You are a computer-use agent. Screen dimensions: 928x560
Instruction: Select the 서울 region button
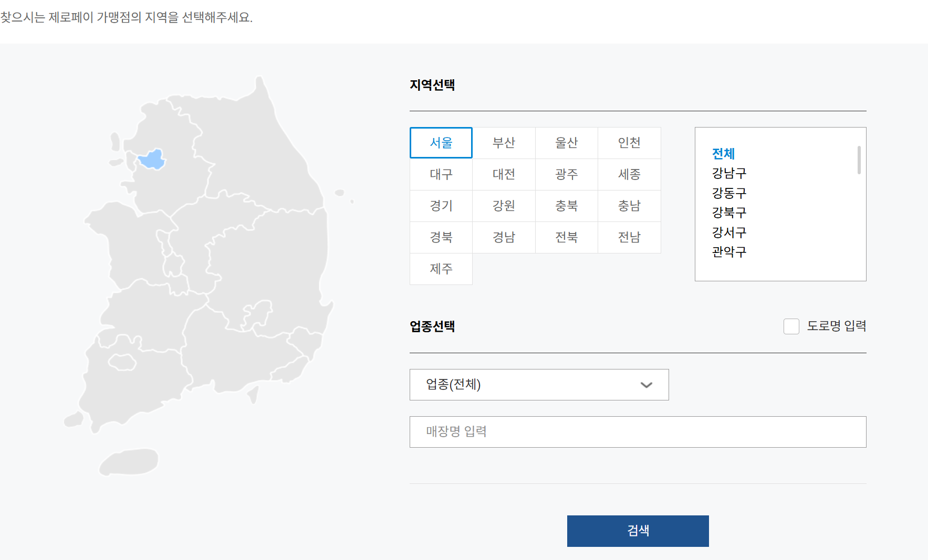coord(441,143)
